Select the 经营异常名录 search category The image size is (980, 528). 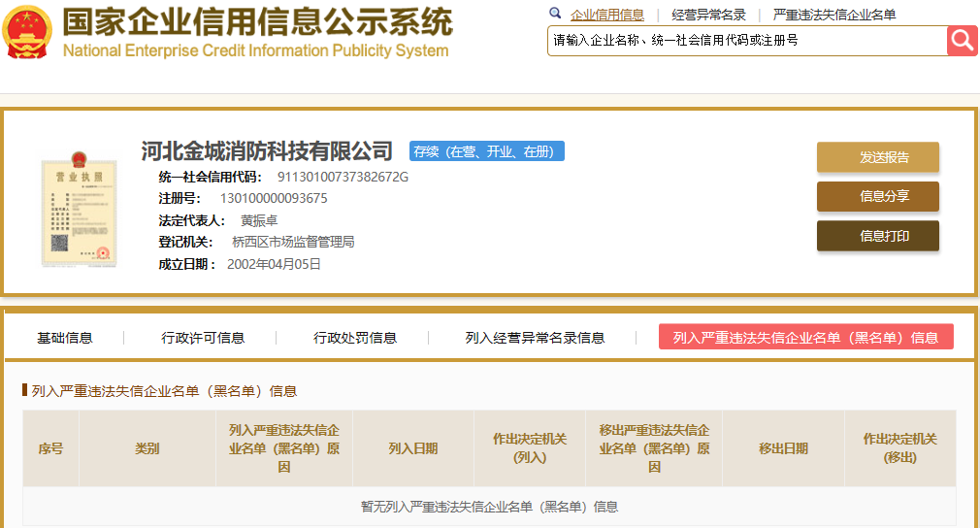708,15
